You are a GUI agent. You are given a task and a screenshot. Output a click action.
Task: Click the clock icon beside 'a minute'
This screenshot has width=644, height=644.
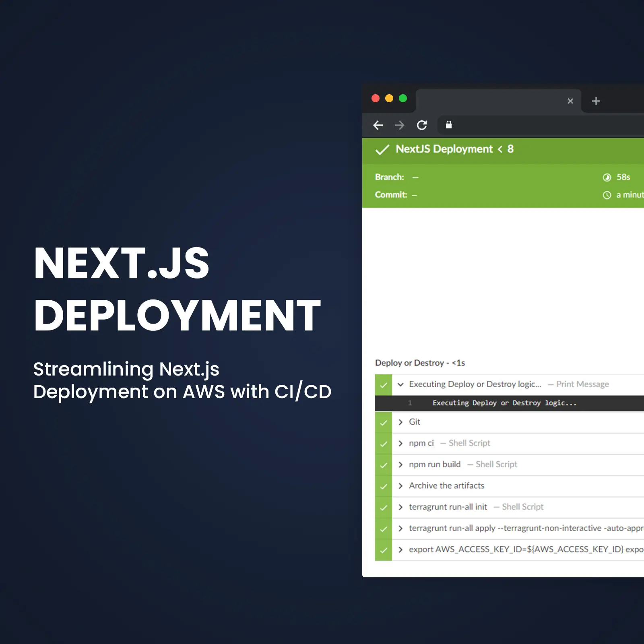coord(607,195)
